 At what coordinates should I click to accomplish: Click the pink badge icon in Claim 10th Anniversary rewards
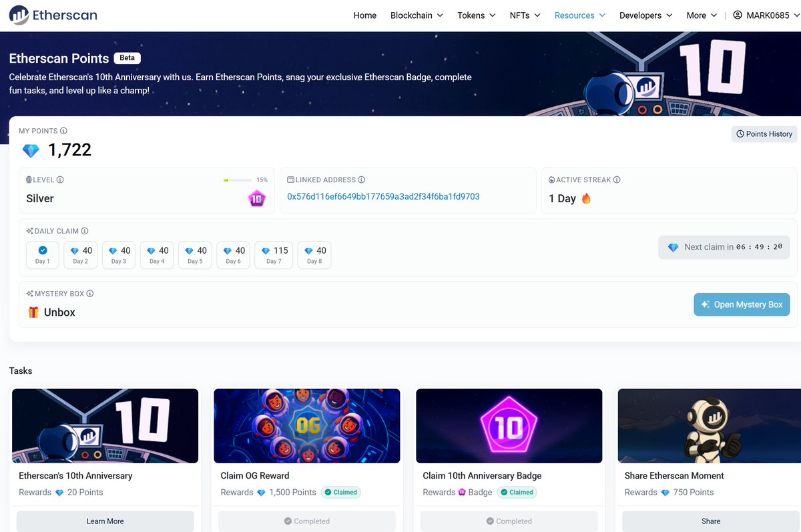(462, 493)
